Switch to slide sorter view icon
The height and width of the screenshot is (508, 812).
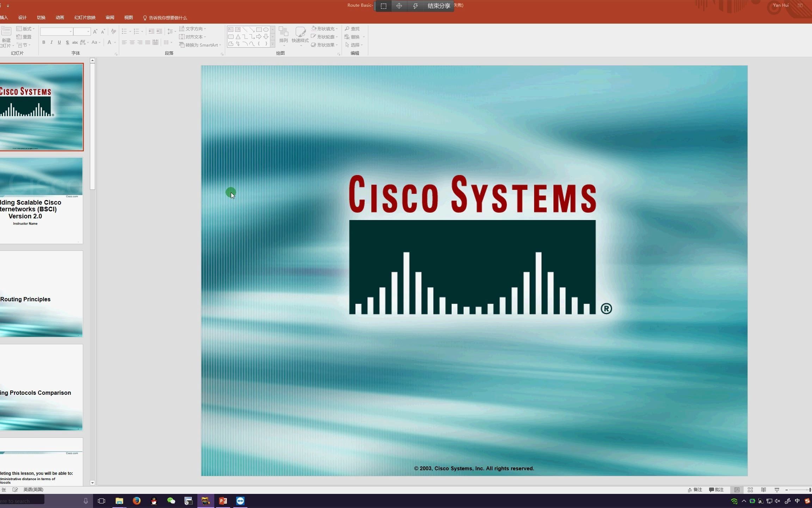click(x=750, y=490)
